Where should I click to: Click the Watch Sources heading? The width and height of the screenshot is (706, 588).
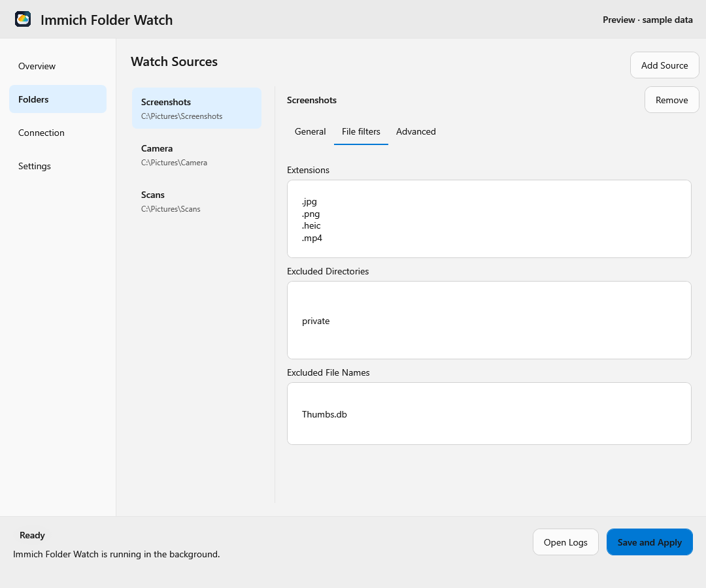click(175, 61)
